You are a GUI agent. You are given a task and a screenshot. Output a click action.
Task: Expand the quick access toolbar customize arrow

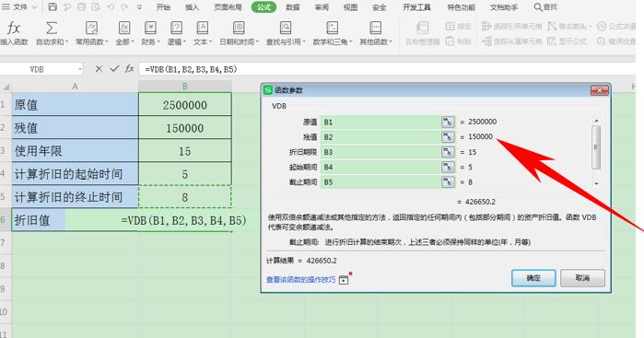pos(140,7)
